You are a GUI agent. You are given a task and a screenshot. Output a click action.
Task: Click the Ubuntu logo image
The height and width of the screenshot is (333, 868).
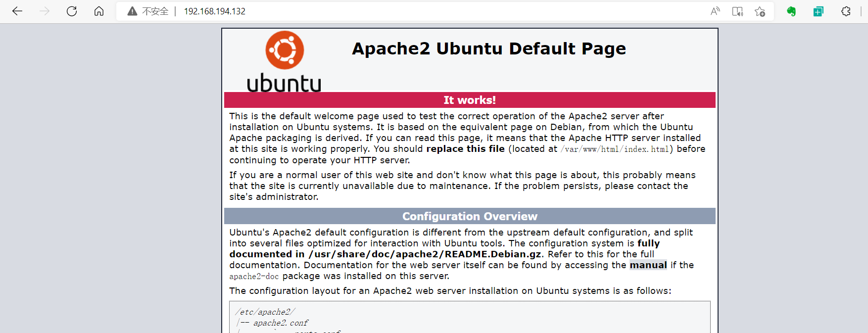click(x=285, y=61)
